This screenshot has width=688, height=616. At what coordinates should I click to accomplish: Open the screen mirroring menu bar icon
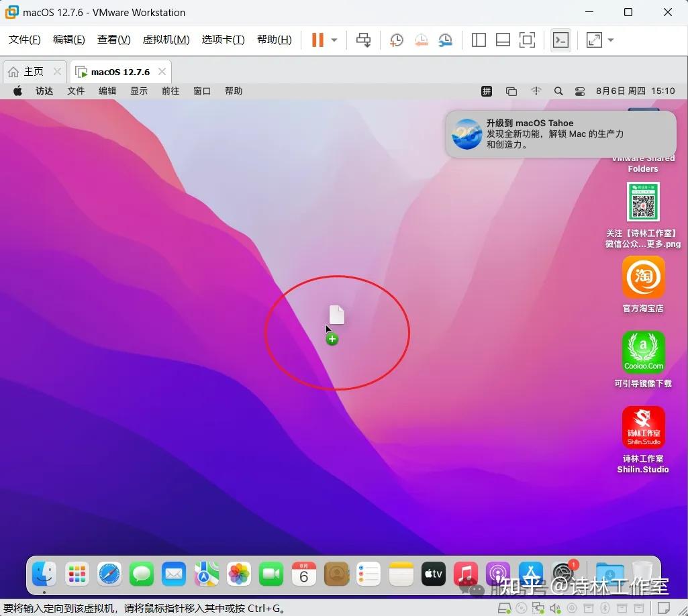click(511, 91)
